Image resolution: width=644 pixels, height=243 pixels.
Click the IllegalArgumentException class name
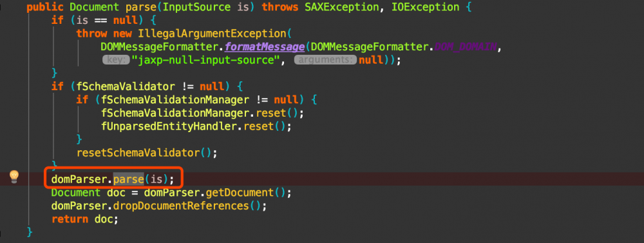pyautogui.click(x=212, y=34)
